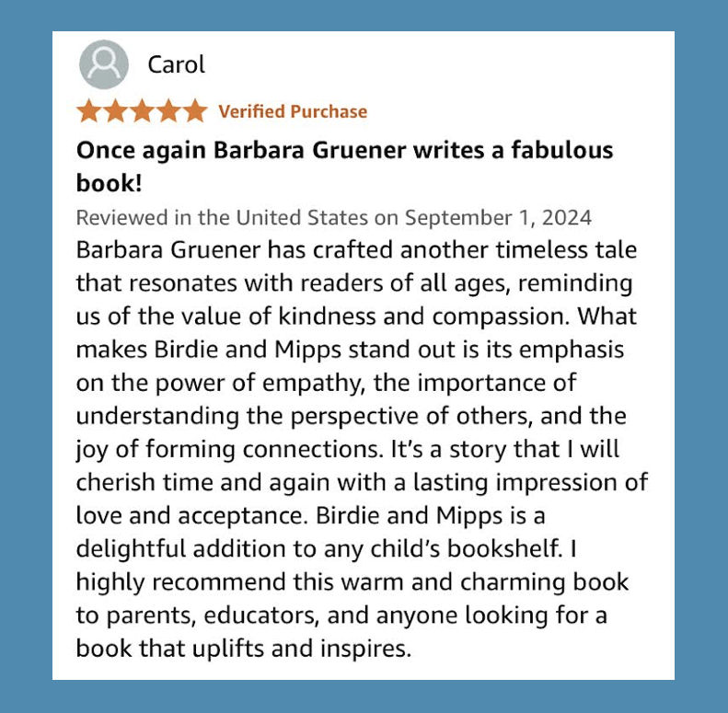This screenshot has width=728, height=713.
Task: Click the Verified Purchase label
Action: click(293, 111)
